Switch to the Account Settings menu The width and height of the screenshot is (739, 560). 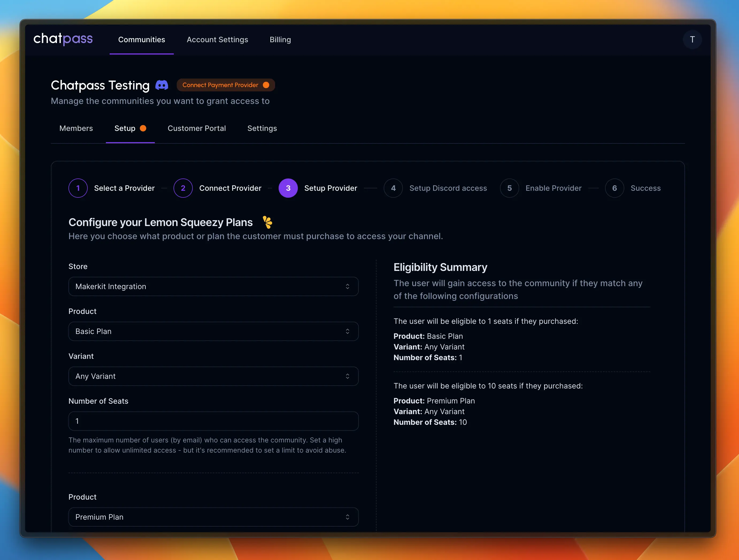click(x=217, y=39)
